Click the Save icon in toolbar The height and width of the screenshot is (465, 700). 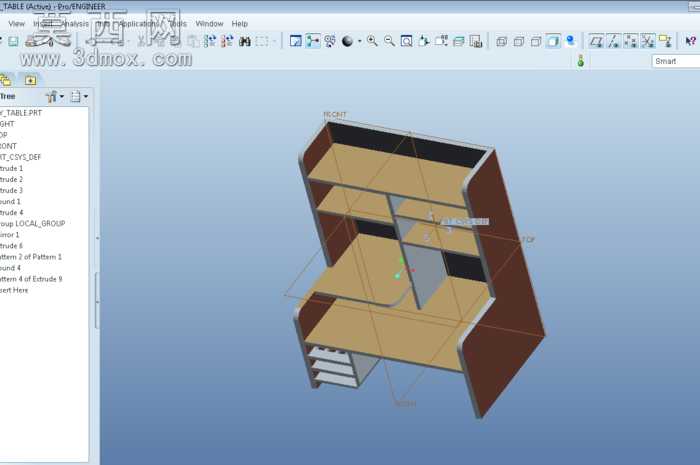click(x=13, y=41)
